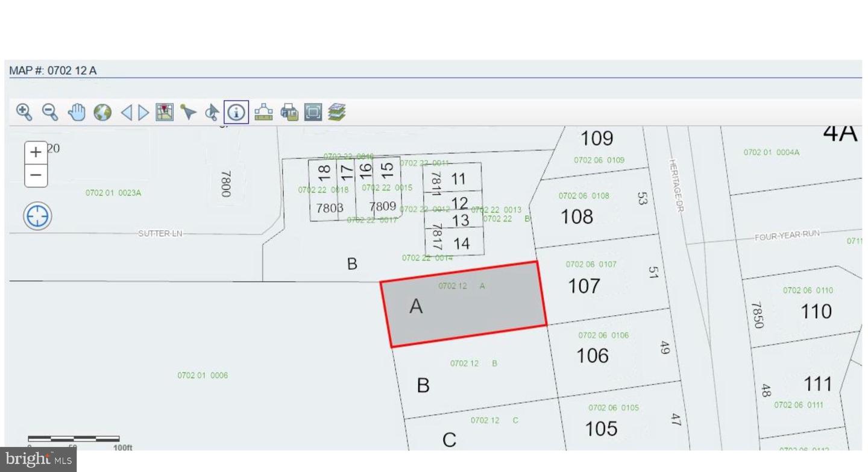Click parcel label 0702 12 B
The width and height of the screenshot is (868, 472).
(x=474, y=363)
